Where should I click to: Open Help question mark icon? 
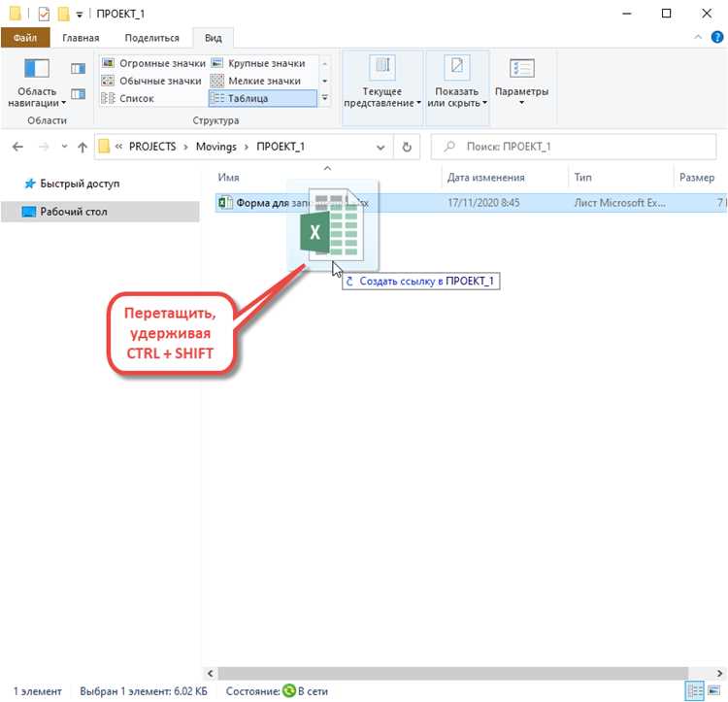click(x=717, y=37)
